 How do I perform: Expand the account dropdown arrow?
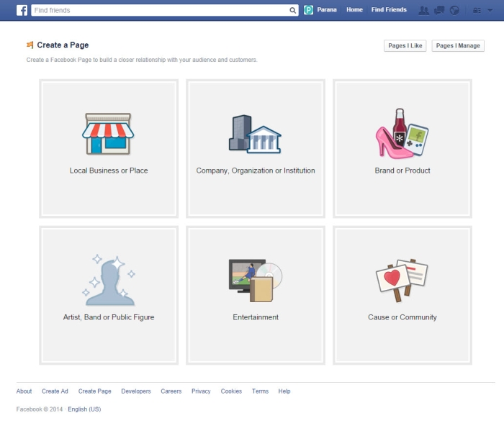tap(491, 11)
